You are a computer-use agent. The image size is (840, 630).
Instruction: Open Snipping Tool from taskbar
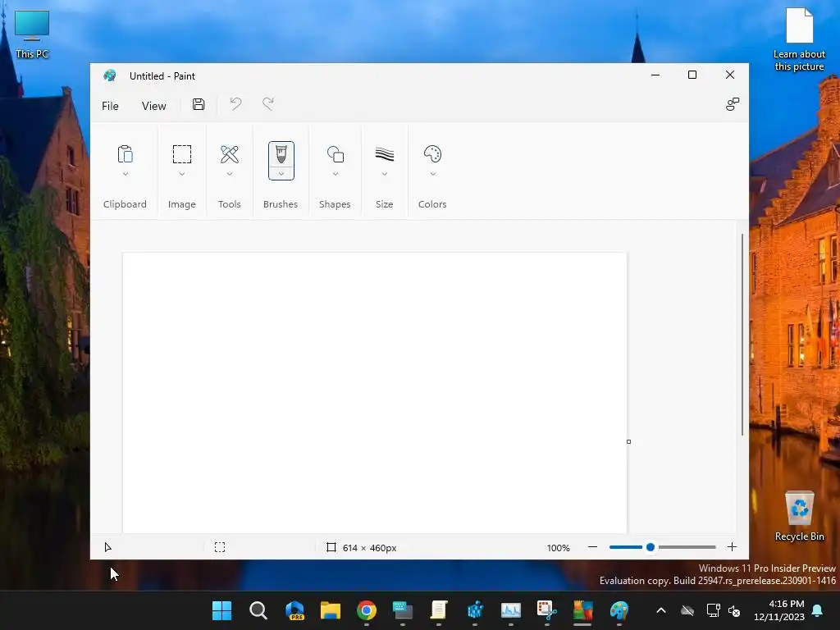[547, 610]
